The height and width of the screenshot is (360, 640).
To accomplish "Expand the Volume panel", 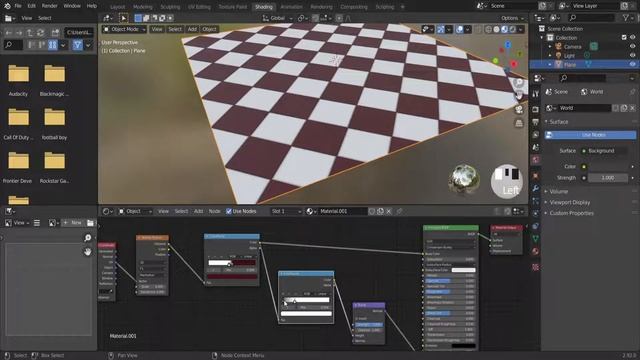I will (558, 191).
